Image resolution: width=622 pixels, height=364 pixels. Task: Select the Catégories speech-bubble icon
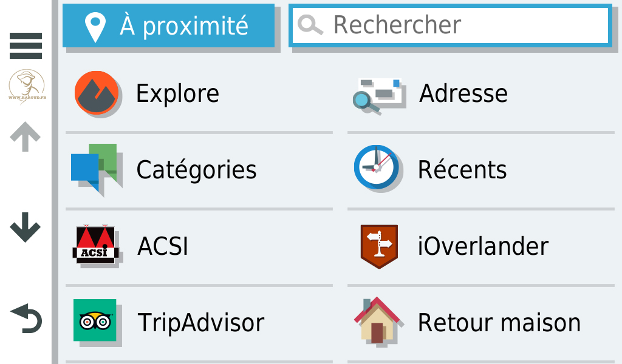click(94, 168)
